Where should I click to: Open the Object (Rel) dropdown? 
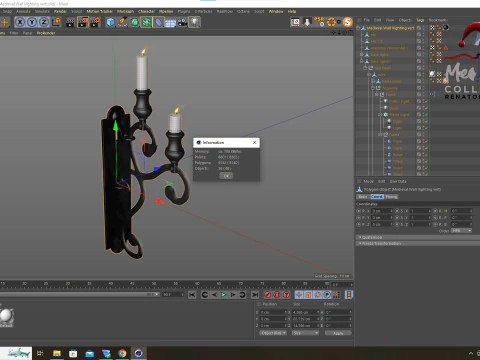pos(273,333)
